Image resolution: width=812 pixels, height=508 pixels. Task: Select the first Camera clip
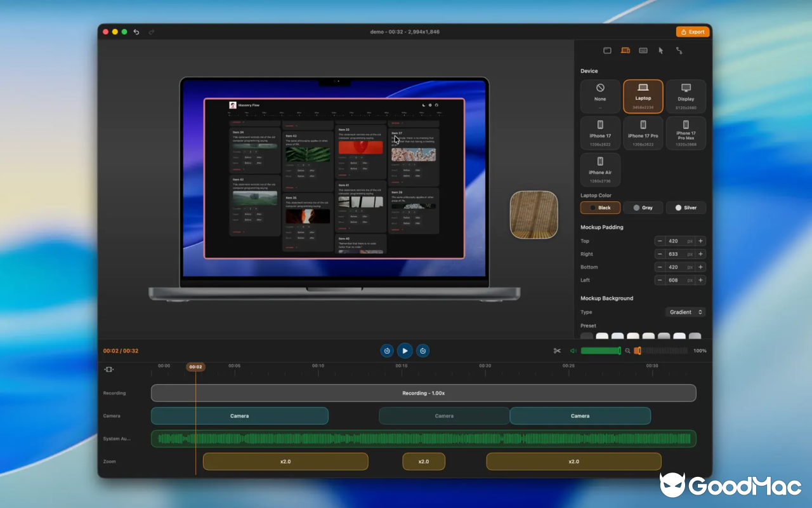[240, 416]
